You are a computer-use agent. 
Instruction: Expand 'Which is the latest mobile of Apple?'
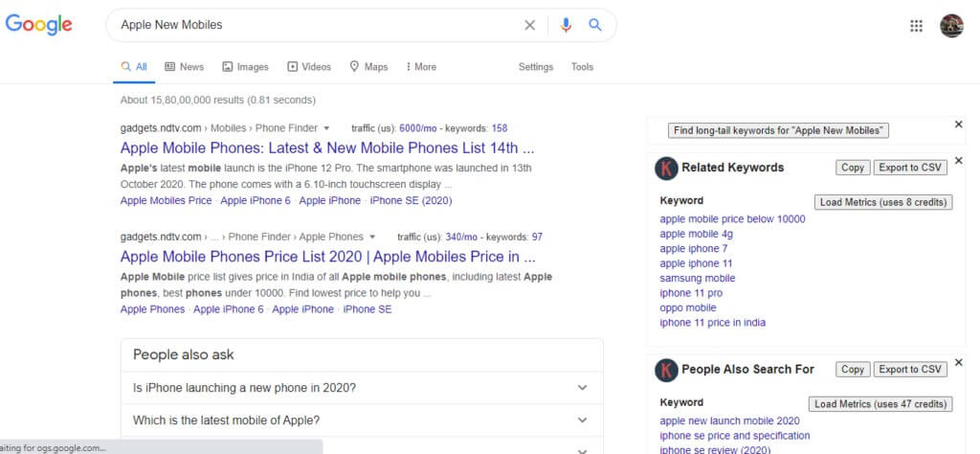tap(362, 420)
